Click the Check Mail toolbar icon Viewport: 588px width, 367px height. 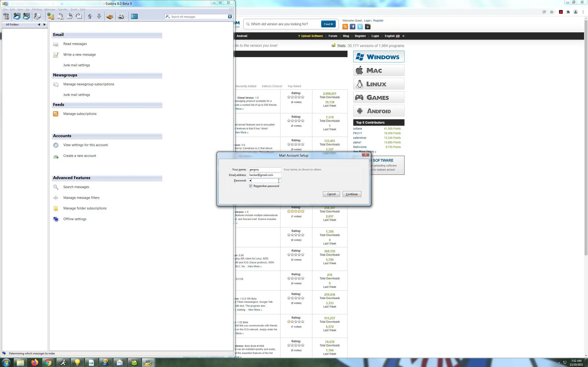(x=37, y=17)
